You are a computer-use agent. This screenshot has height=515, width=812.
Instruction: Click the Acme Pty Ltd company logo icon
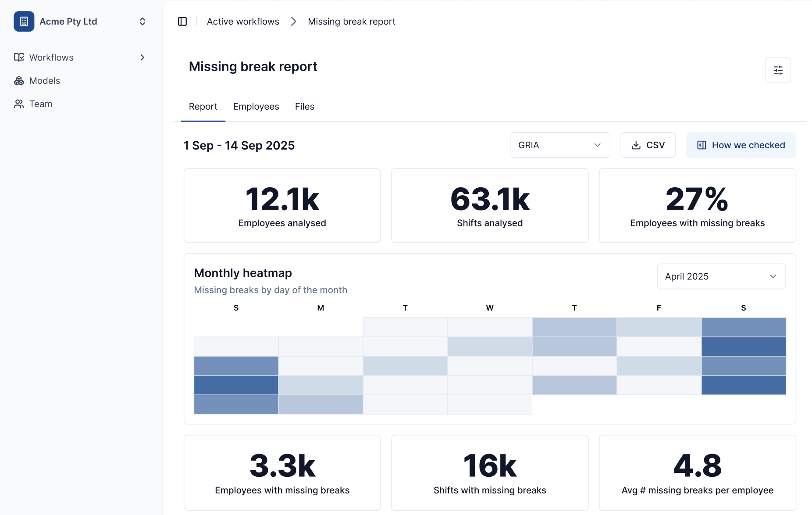pyautogui.click(x=24, y=21)
